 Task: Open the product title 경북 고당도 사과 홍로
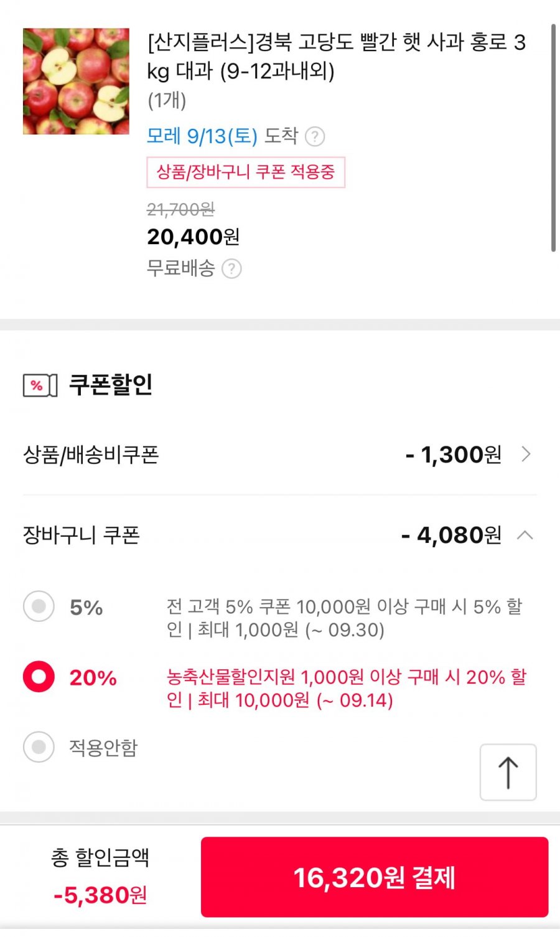[336, 57]
